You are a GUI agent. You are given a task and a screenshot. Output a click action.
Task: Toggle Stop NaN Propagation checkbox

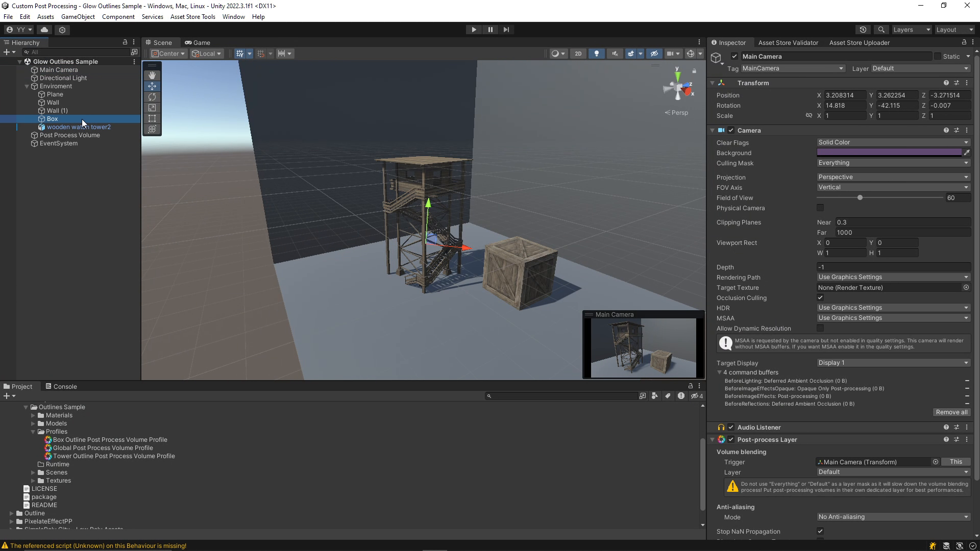point(820,532)
